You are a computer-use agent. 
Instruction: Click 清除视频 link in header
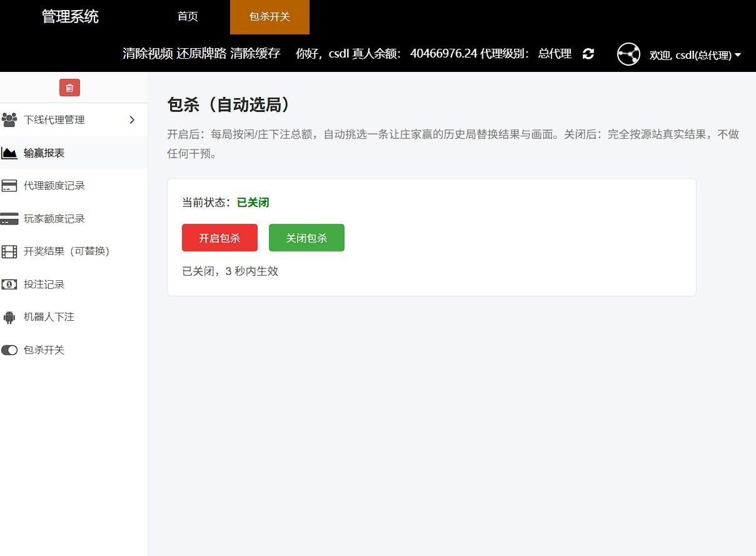point(148,54)
